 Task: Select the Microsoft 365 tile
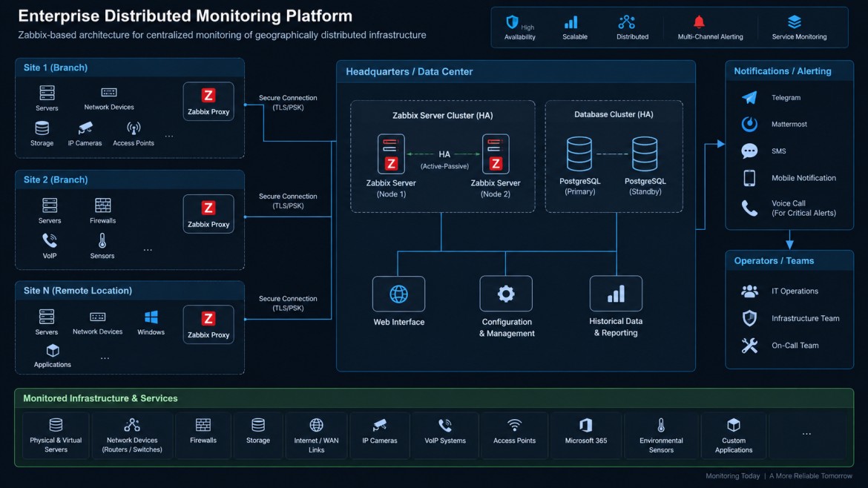click(585, 435)
